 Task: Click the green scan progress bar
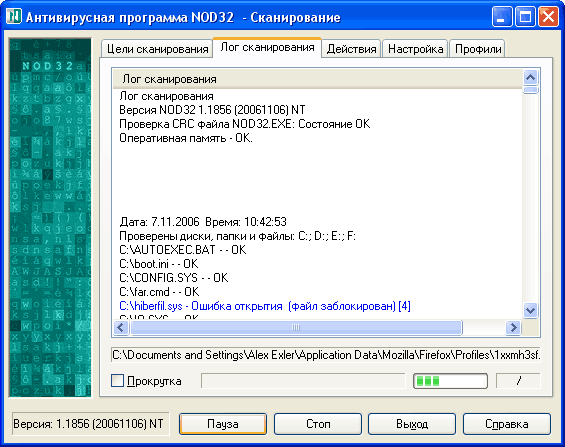pyautogui.click(x=450, y=381)
